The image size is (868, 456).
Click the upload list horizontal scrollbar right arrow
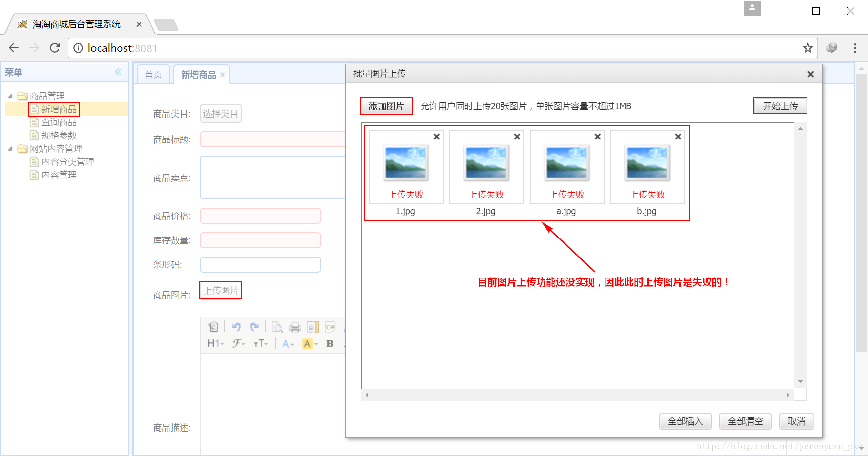788,395
